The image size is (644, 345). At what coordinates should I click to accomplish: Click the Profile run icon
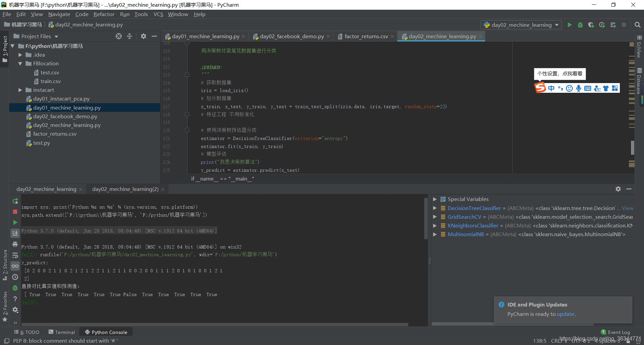[602, 25]
